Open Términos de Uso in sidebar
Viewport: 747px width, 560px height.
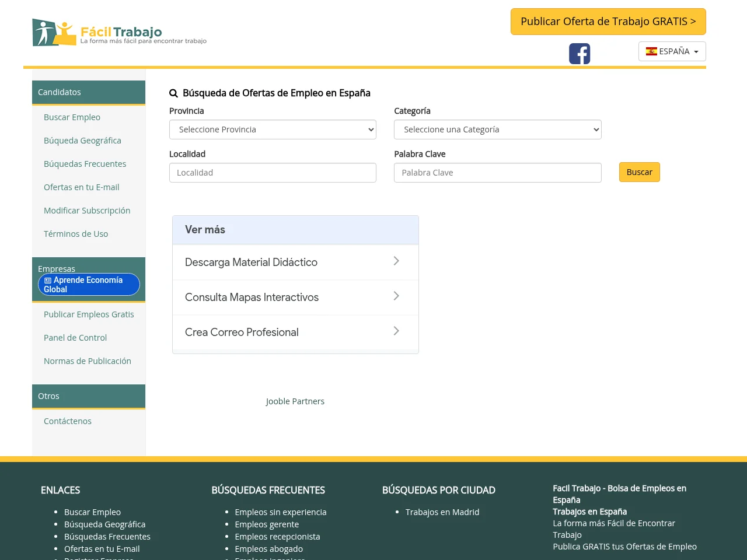click(76, 234)
